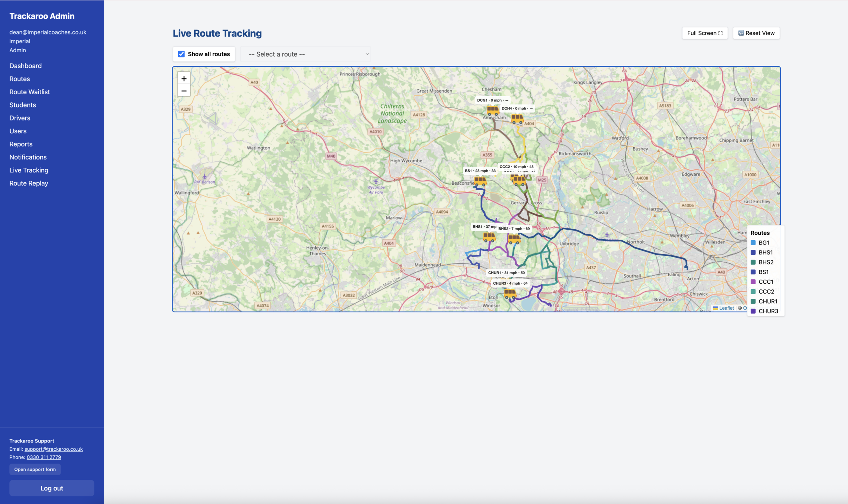Click the Open support form button

pos(35,469)
